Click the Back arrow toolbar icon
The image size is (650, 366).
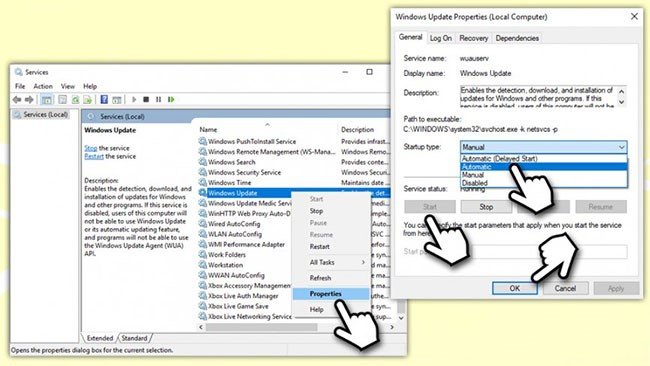click(x=17, y=99)
